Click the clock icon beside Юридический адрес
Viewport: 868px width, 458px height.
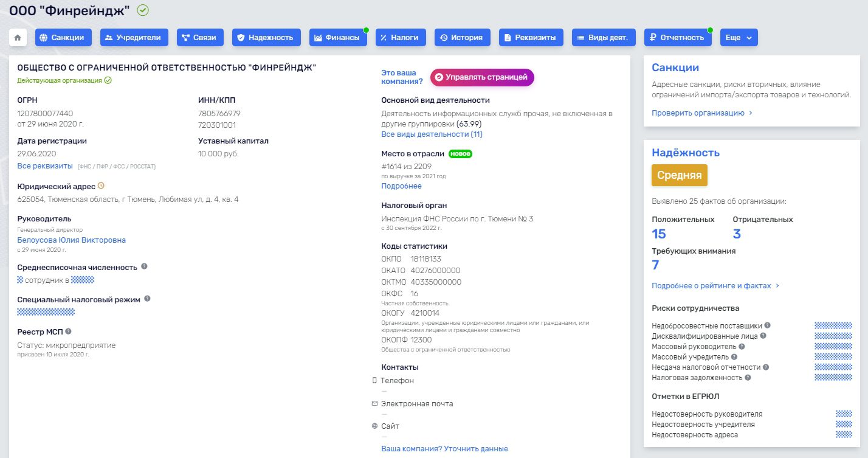(x=101, y=186)
